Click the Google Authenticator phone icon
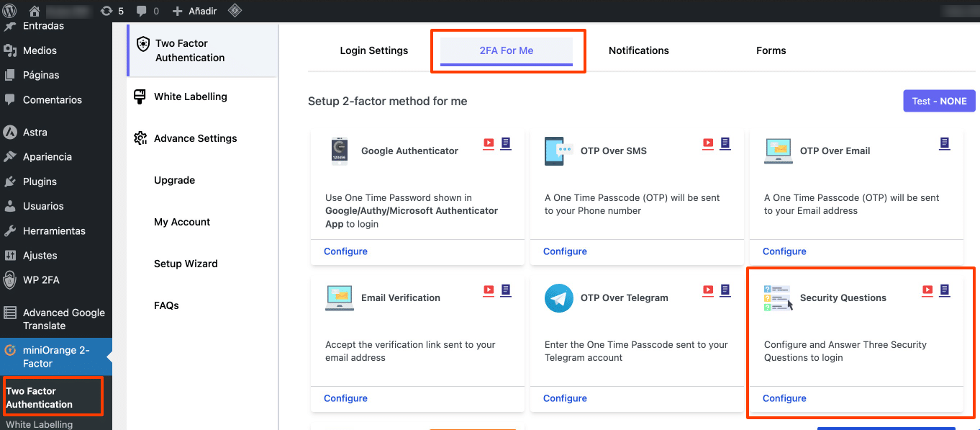The image size is (980, 430). (340, 151)
